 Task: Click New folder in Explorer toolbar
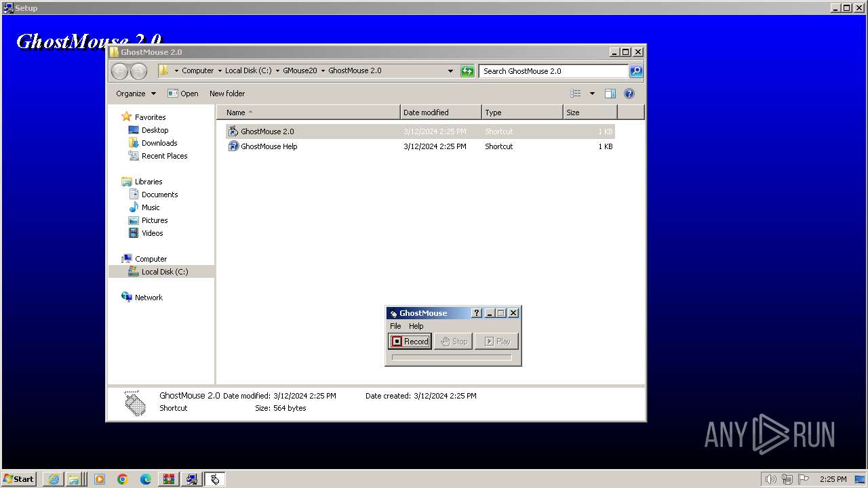coord(227,94)
